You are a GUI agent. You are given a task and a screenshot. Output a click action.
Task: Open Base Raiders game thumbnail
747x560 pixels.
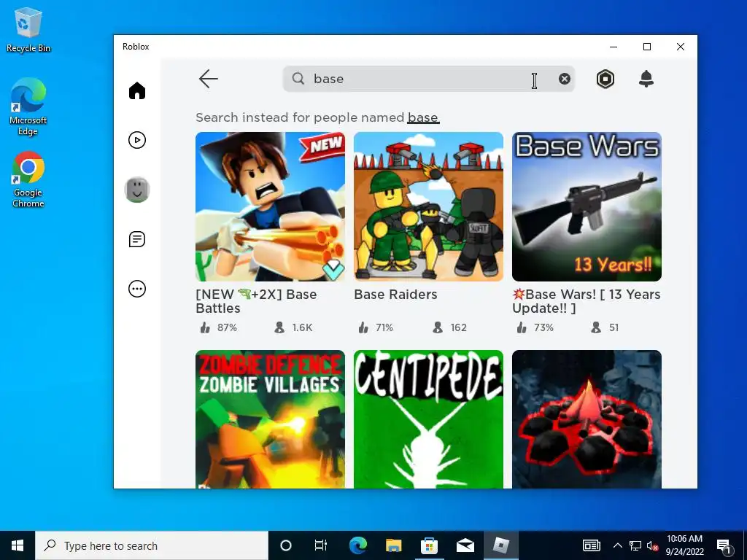point(428,206)
